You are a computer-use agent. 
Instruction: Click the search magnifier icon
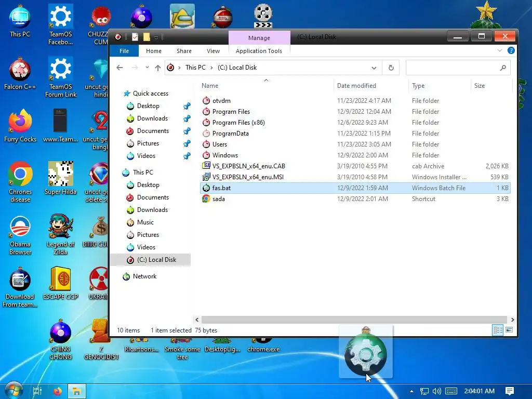(503, 68)
